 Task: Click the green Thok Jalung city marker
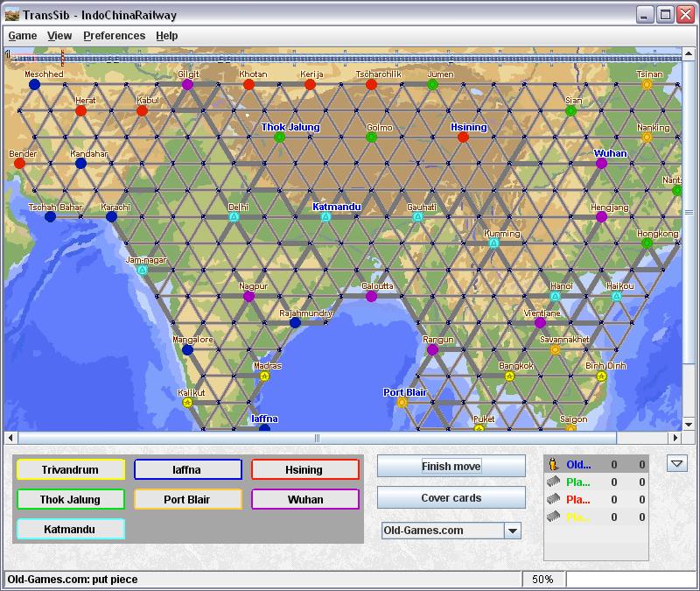point(279,137)
